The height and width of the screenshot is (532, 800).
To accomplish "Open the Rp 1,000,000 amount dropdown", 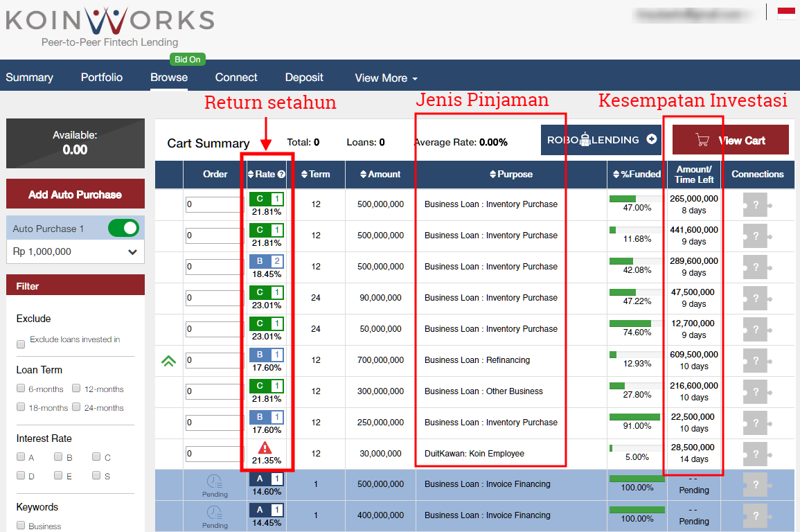I will pyautogui.click(x=75, y=251).
